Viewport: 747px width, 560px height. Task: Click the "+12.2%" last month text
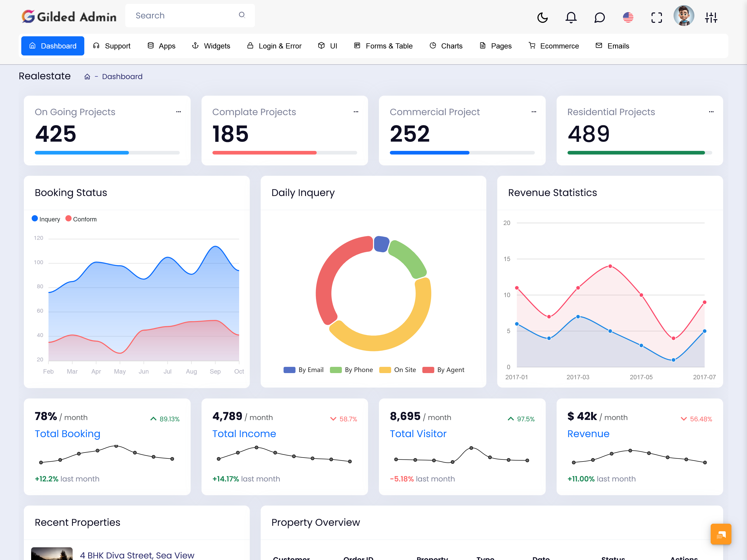[47, 479]
